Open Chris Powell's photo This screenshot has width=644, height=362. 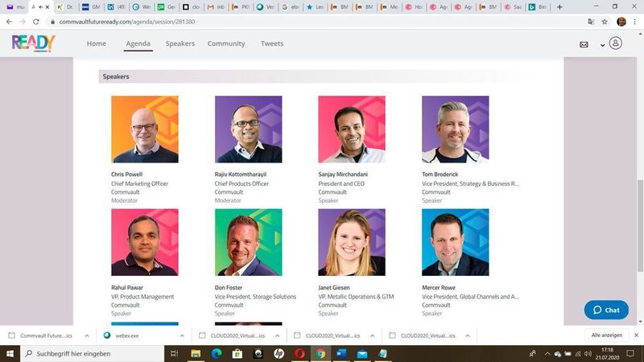[145, 130]
